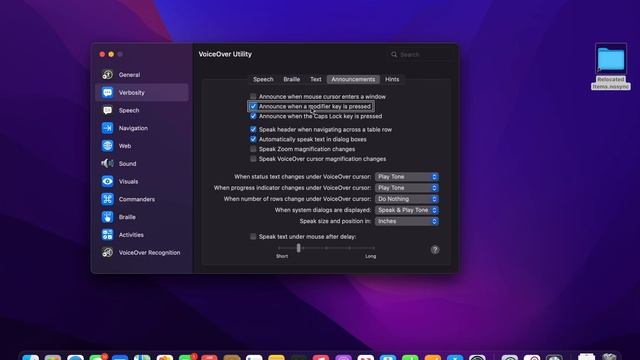Open the status text changes dropdown
The width and height of the screenshot is (640, 360).
coord(407,177)
